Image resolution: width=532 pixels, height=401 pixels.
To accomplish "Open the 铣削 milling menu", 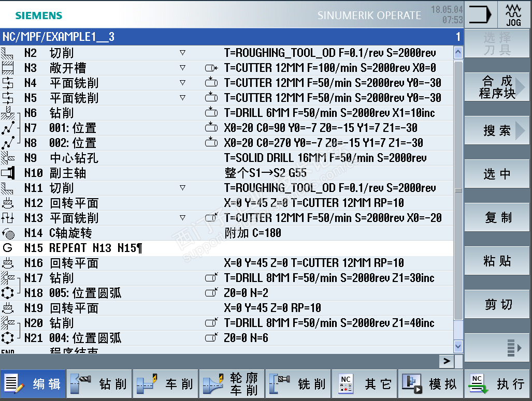I will (298, 384).
